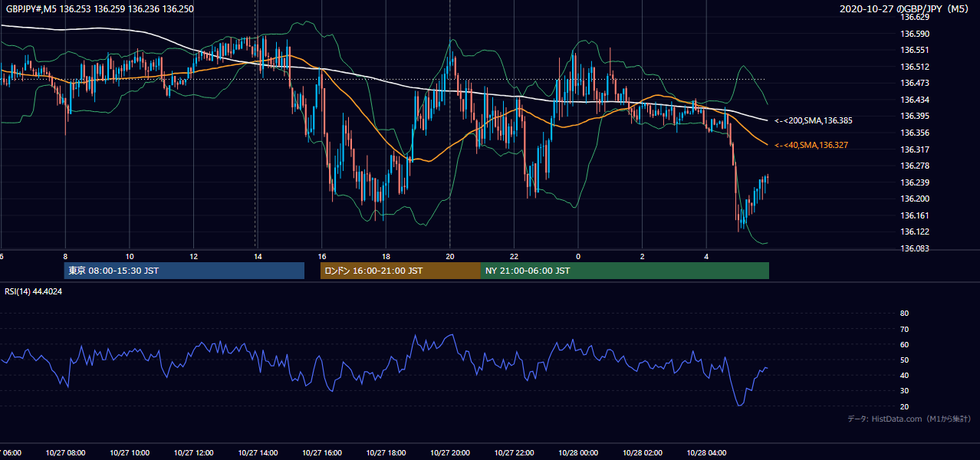Click the 10/27 16:00 date label
The height and width of the screenshot is (460, 980).
pos(322,453)
